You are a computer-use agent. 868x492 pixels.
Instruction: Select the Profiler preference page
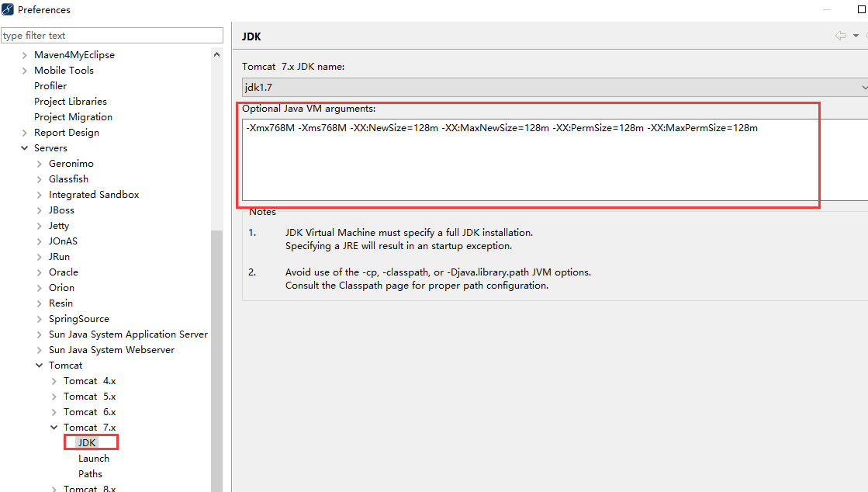point(50,86)
